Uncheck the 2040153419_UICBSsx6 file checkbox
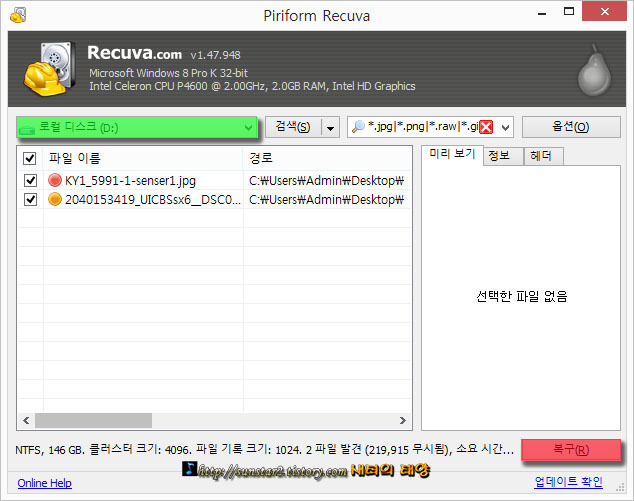 (30, 199)
